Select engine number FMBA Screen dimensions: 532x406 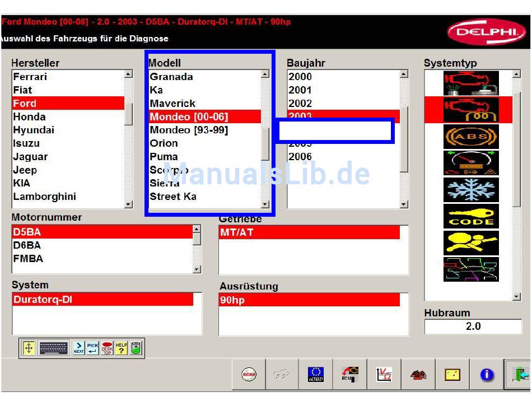[x=102, y=259]
